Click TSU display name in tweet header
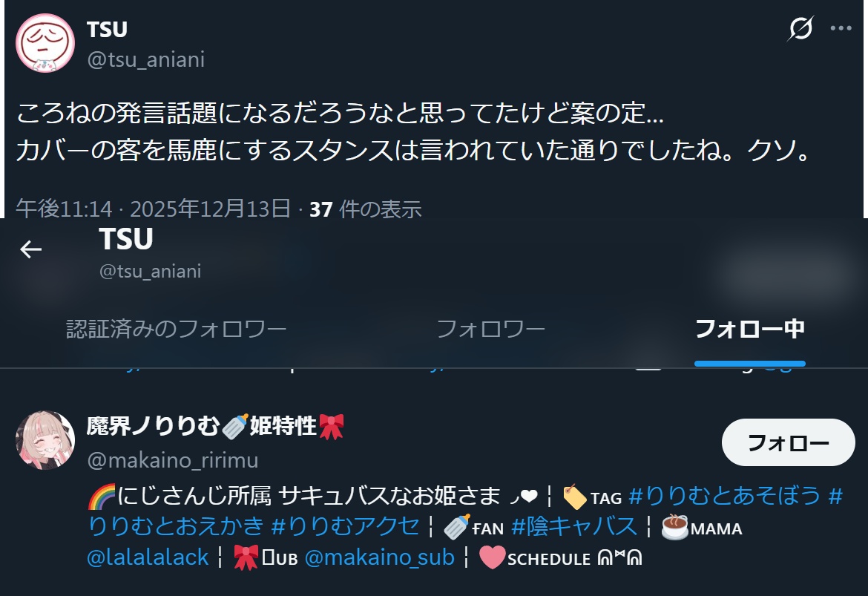Viewport: 868px width, 596px height. (x=108, y=30)
